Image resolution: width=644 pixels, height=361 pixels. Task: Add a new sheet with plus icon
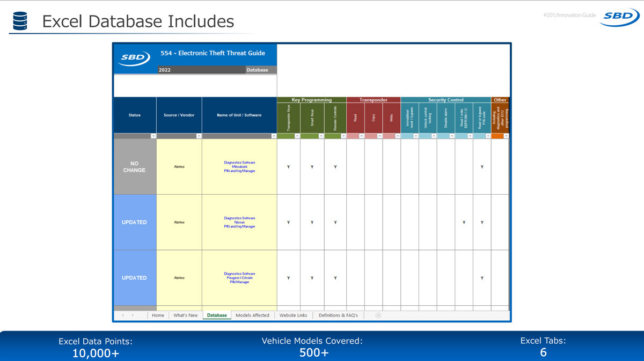coord(378,315)
